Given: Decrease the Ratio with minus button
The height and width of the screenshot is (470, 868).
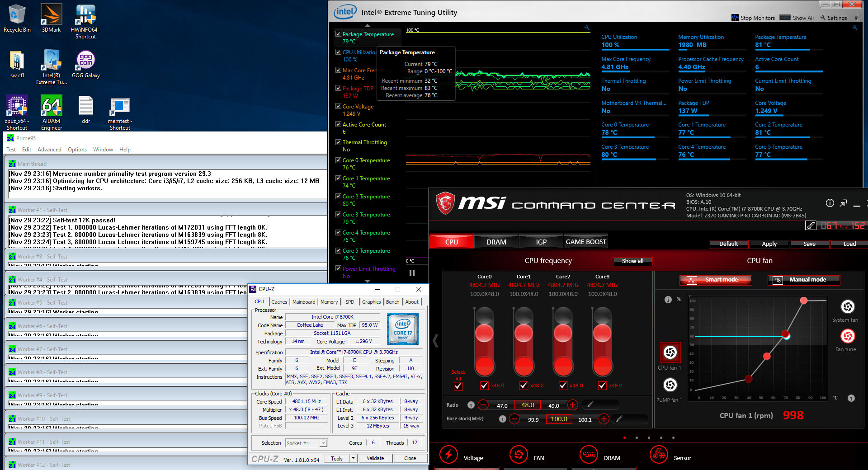Looking at the screenshot, I should (x=483, y=405).
